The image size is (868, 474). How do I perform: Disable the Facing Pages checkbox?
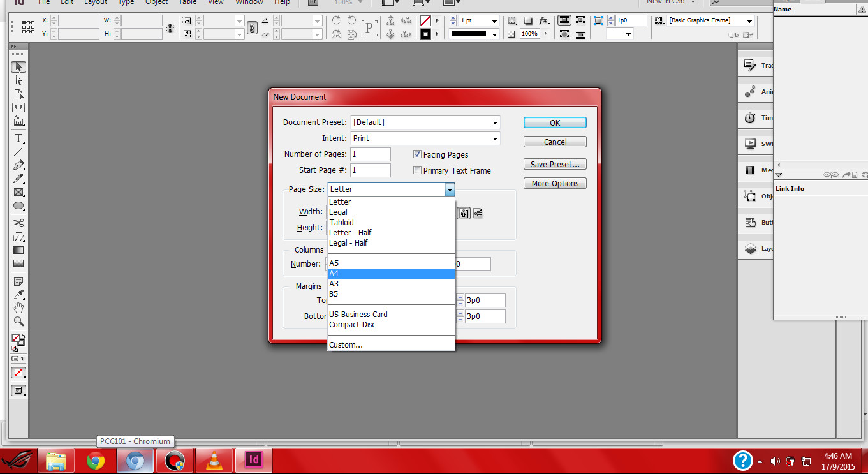tap(417, 154)
